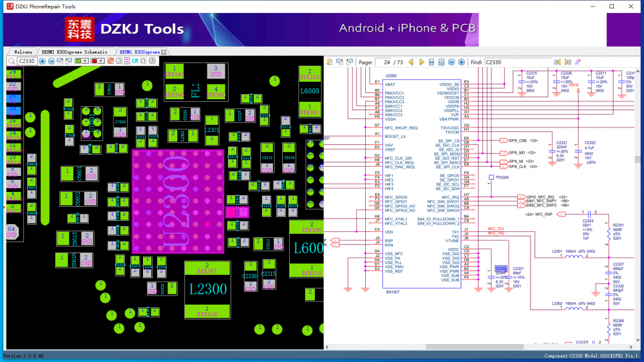644x362 pixels.
Task: Zoom in on the PCB layout view
Action: (42, 61)
